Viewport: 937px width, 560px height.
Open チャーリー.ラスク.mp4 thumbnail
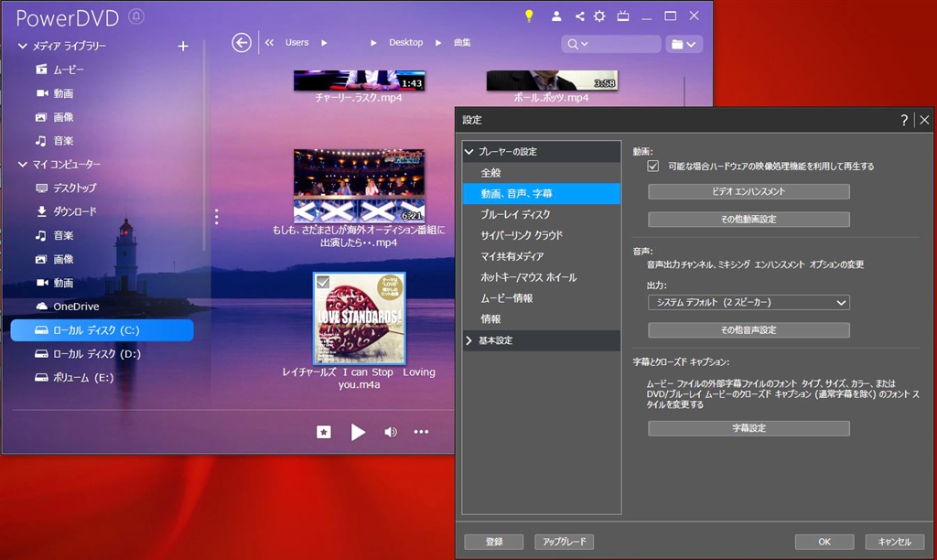click(x=359, y=81)
